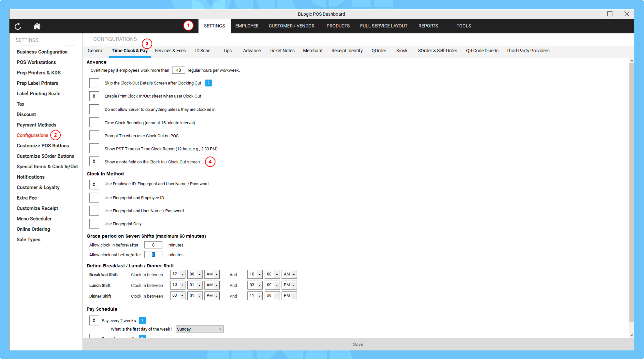This screenshot has width=644, height=359.
Task: Open Menu Scheduler in sidebar
Action: coord(34,219)
